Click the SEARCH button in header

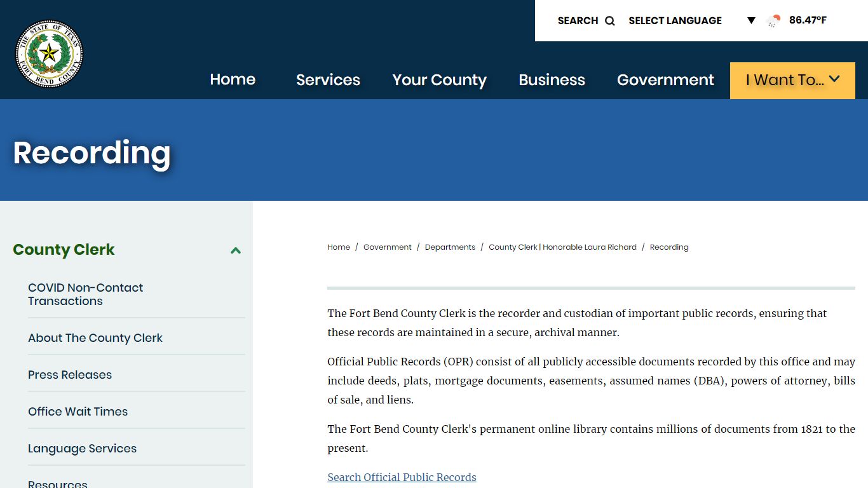click(x=586, y=21)
